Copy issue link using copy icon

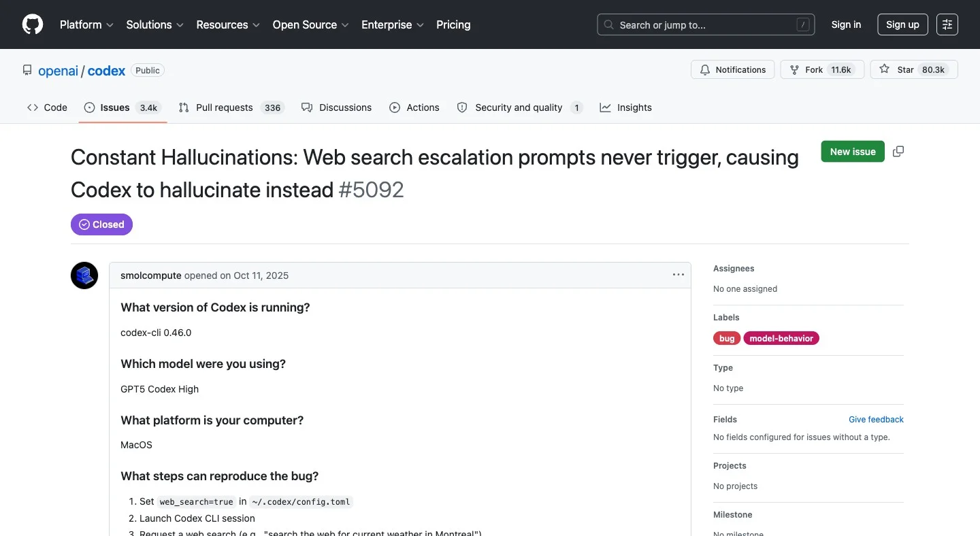[x=898, y=152]
